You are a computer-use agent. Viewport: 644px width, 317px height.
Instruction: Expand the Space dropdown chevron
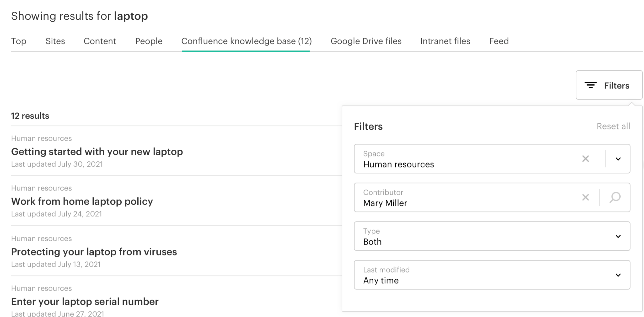click(618, 159)
